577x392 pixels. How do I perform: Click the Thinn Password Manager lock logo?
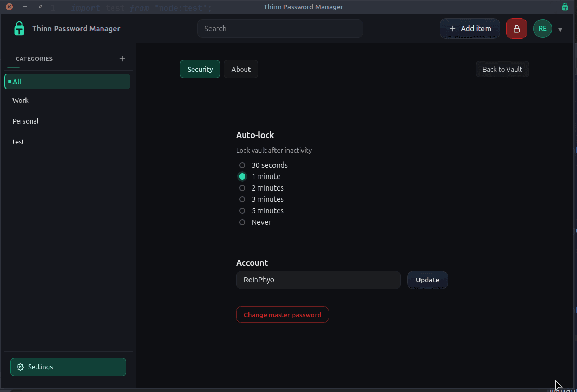(19, 29)
